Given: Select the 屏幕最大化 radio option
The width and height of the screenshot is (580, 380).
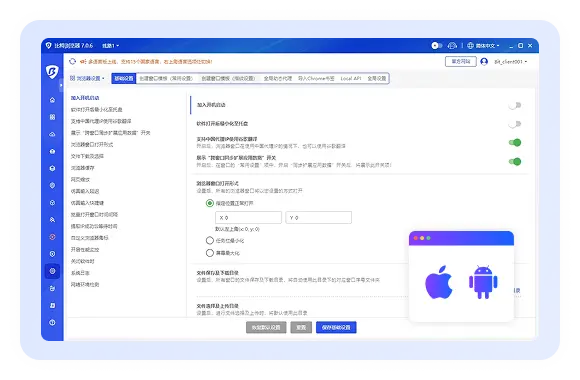Looking at the screenshot, I should click(x=210, y=253).
